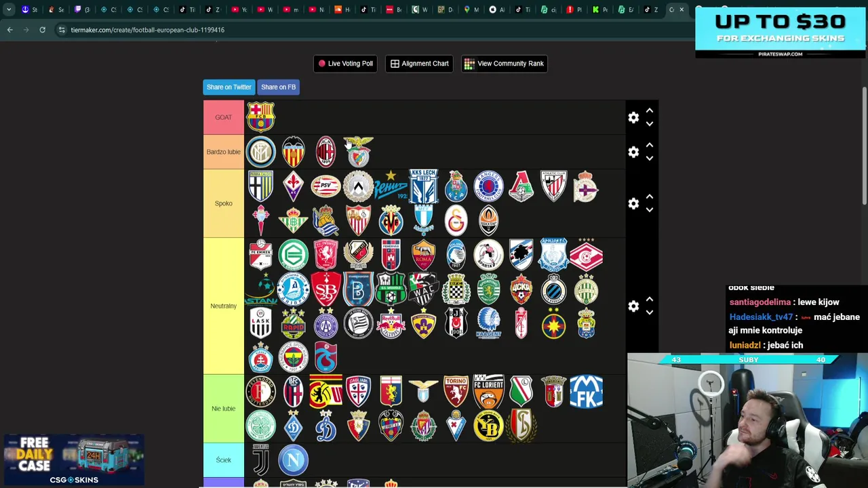Select Fiorentina crest in Spoko tier

click(x=293, y=186)
